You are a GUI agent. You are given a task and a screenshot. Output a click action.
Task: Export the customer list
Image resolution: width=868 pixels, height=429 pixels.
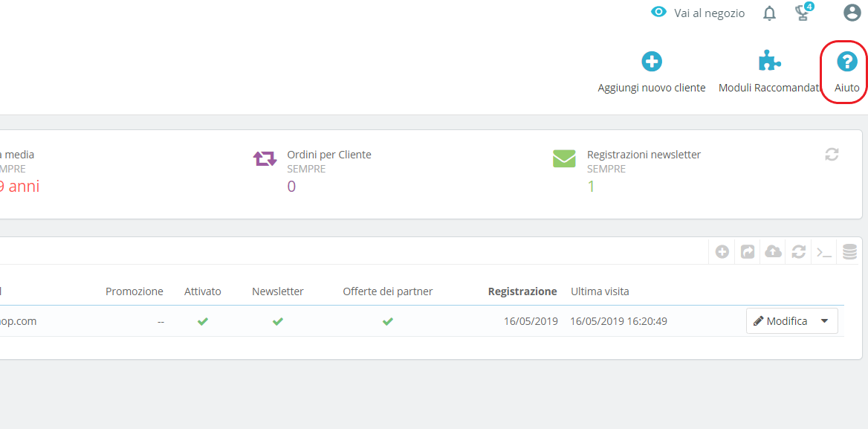coord(747,251)
